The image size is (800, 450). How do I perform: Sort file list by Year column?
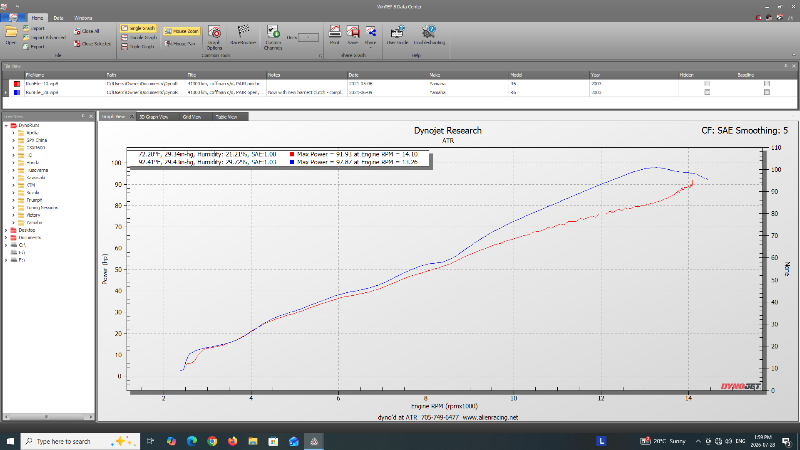[634, 75]
